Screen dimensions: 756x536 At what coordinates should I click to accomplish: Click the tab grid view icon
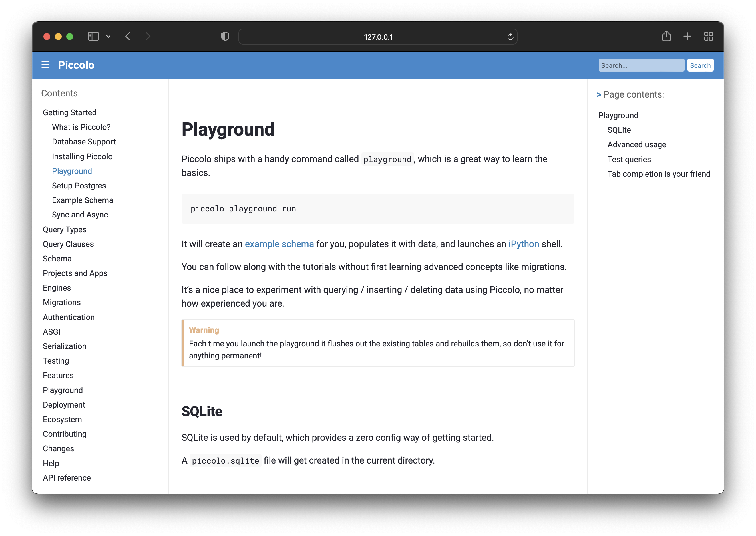(708, 36)
